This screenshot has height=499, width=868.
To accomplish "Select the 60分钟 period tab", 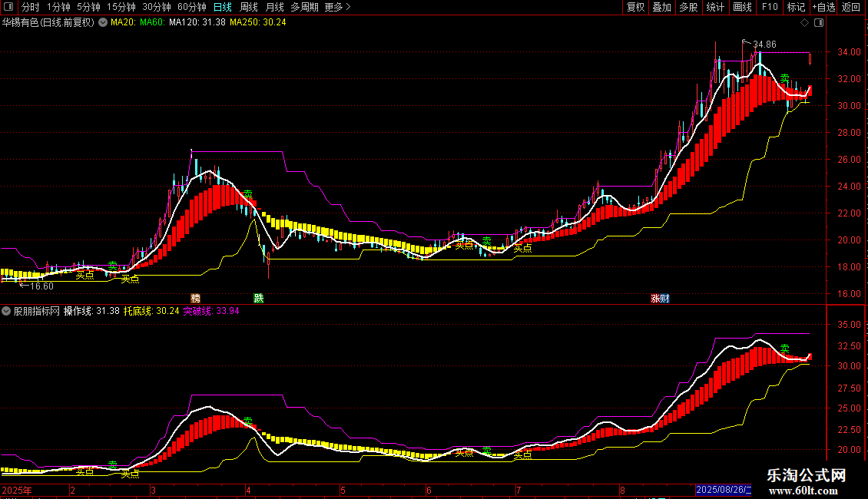I will pos(192,7).
